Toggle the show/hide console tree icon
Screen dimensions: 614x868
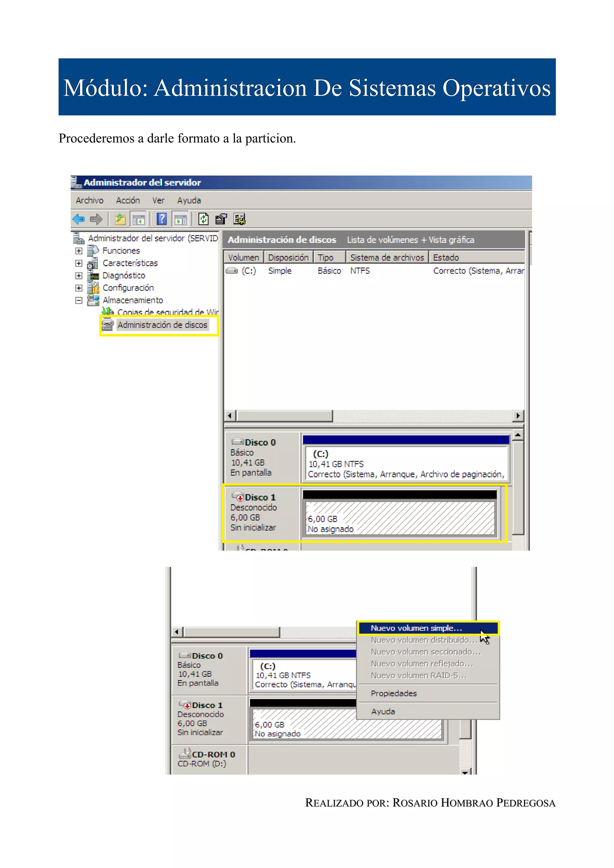coord(139,219)
